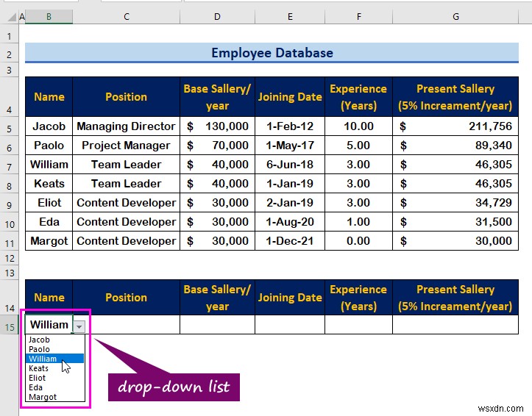The image size is (532, 416).
Task: Click empty Present Sallery cell in row 15
Action: pos(455,325)
